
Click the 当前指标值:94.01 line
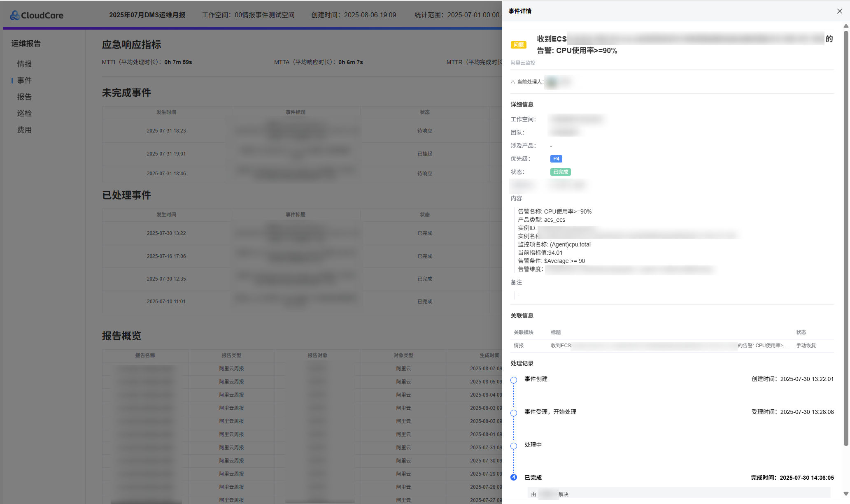(x=540, y=253)
